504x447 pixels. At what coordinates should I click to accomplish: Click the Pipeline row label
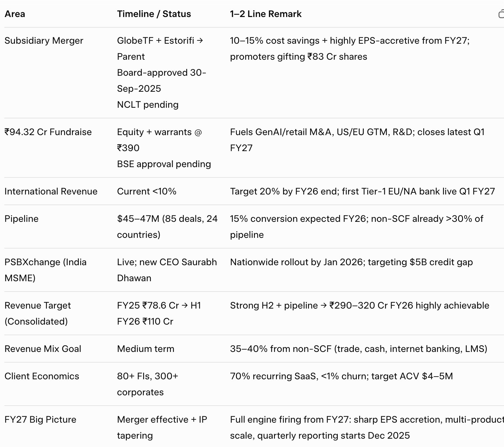tap(22, 219)
